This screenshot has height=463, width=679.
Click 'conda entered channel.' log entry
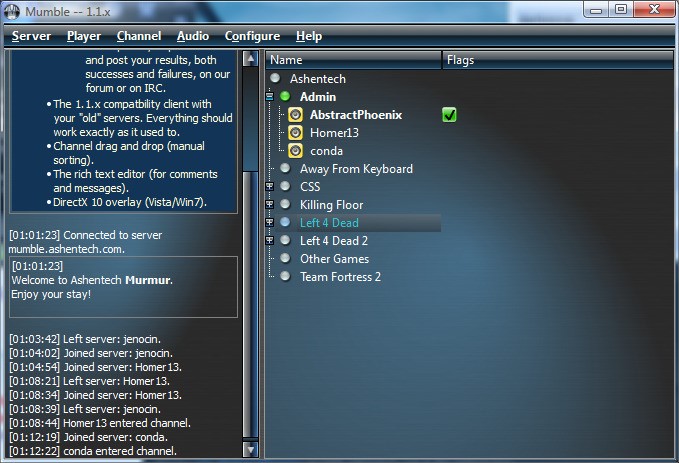[x=93, y=451]
